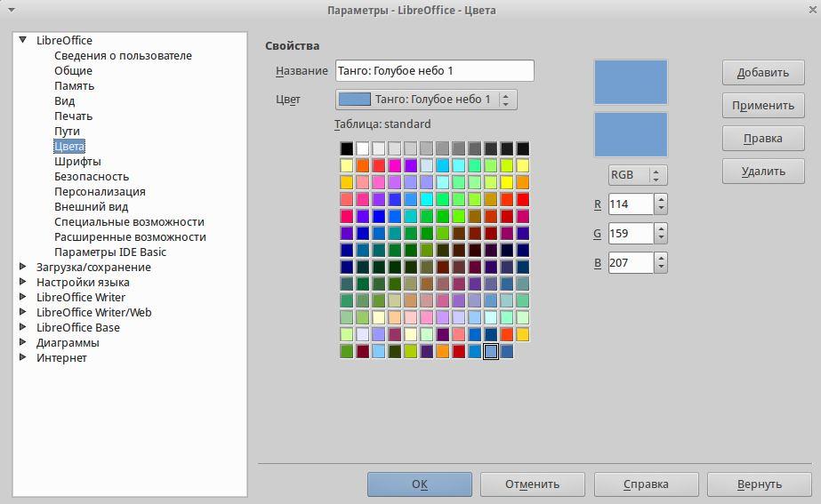Expand the Диаграммы node
821x504 pixels.
pyautogui.click(x=22, y=342)
